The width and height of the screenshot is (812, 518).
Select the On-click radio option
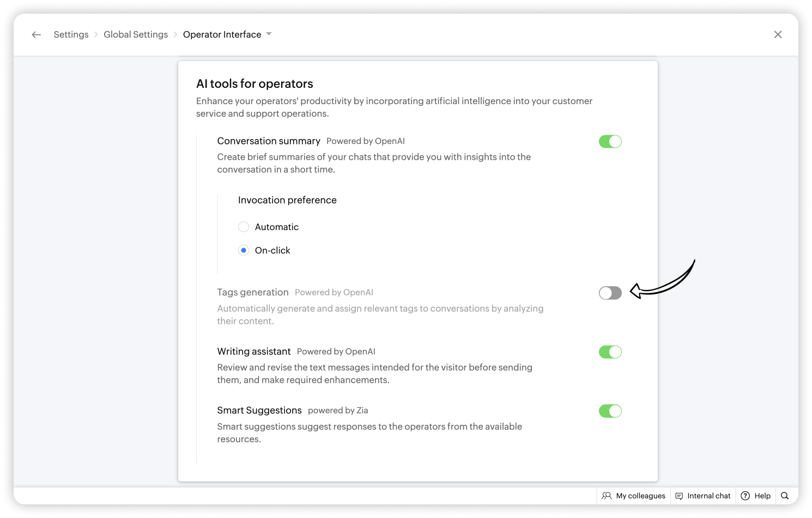pos(244,250)
